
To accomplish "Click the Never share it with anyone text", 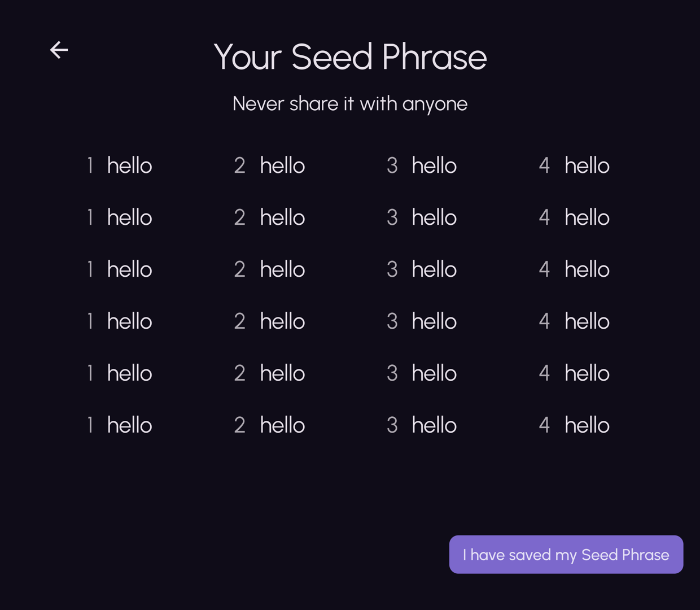I will (350, 104).
